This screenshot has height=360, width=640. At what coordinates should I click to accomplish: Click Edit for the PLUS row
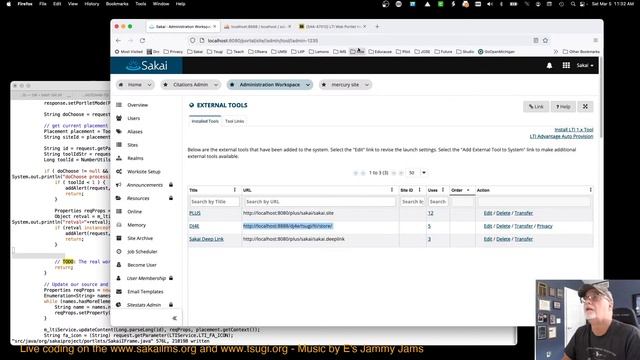click(488, 213)
